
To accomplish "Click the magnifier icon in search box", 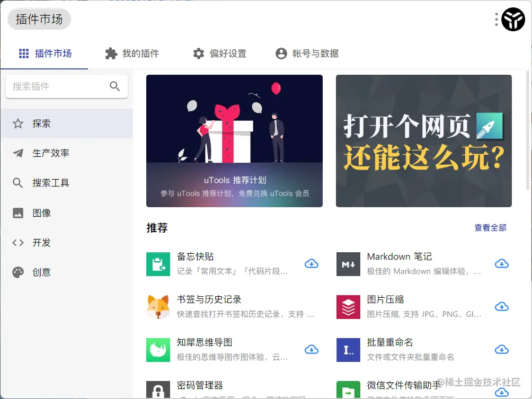I will point(114,86).
